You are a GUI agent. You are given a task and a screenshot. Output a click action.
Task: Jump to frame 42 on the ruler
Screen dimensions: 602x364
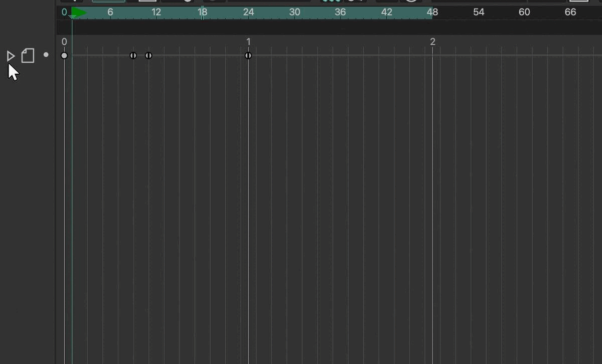[x=386, y=12]
